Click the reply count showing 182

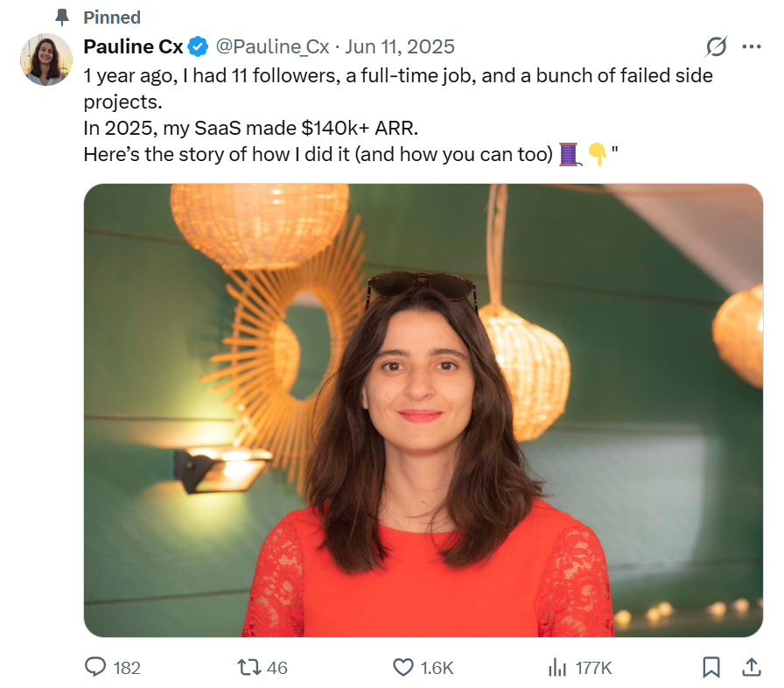pyautogui.click(x=127, y=667)
